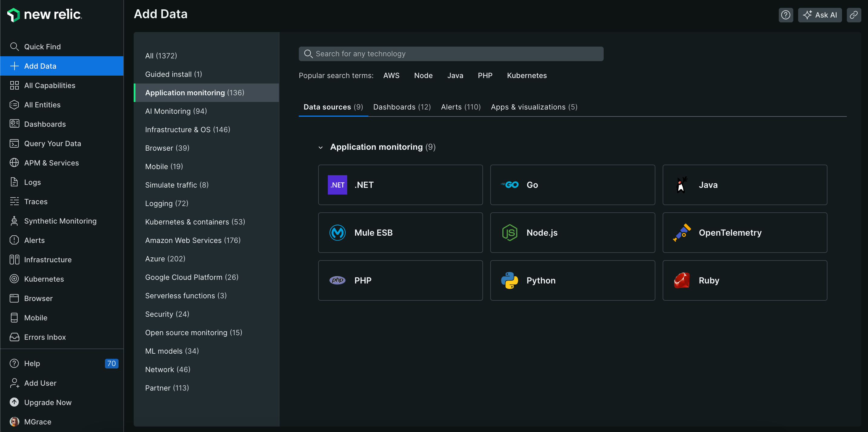Switch to the Data sources tab
Viewport: 868px width, 432px height.
tap(333, 107)
